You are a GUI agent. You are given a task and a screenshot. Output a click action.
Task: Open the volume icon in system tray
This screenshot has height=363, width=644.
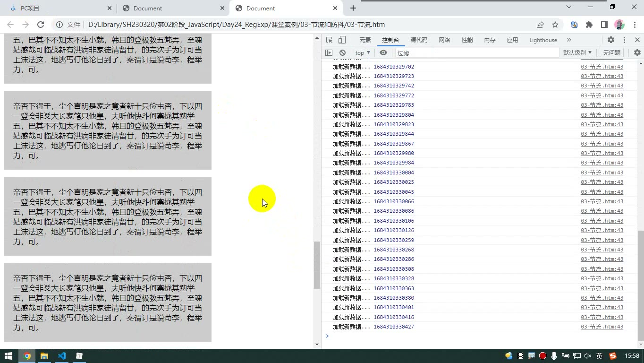588,356
